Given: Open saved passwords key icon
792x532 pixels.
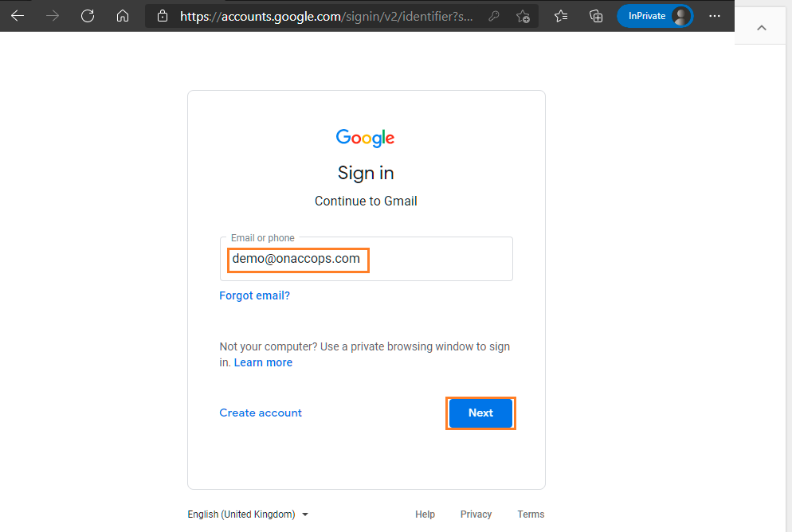Looking at the screenshot, I should coord(493,16).
